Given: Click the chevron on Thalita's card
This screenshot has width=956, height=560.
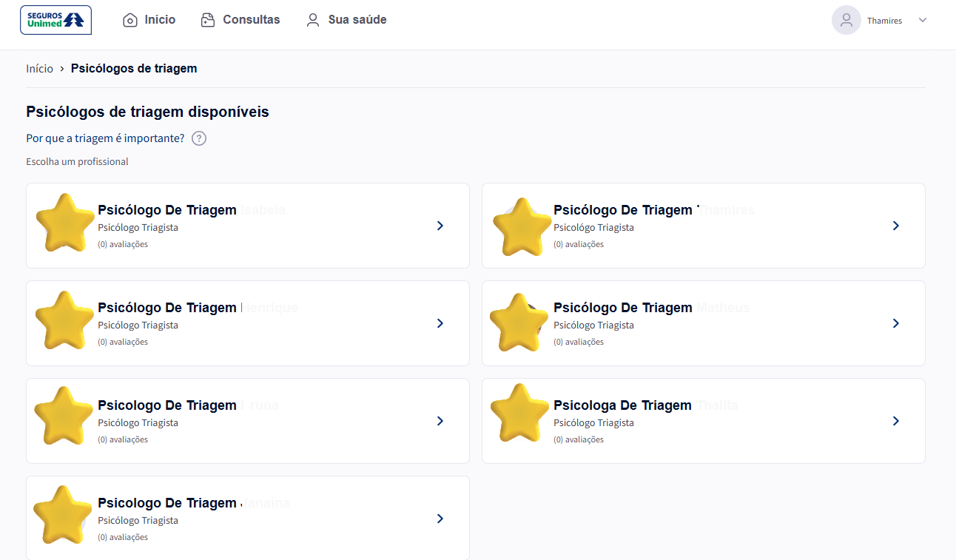Looking at the screenshot, I should [x=896, y=421].
